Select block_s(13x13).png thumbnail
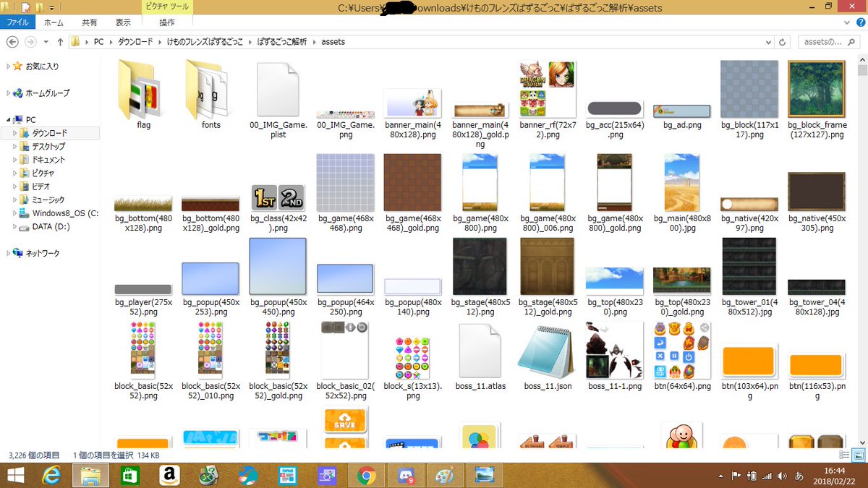The image size is (868, 488). click(412, 357)
